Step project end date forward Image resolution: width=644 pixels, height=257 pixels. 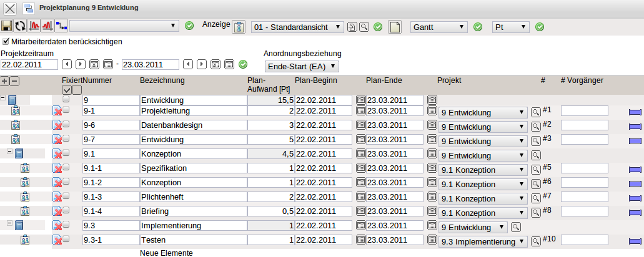[x=201, y=64]
